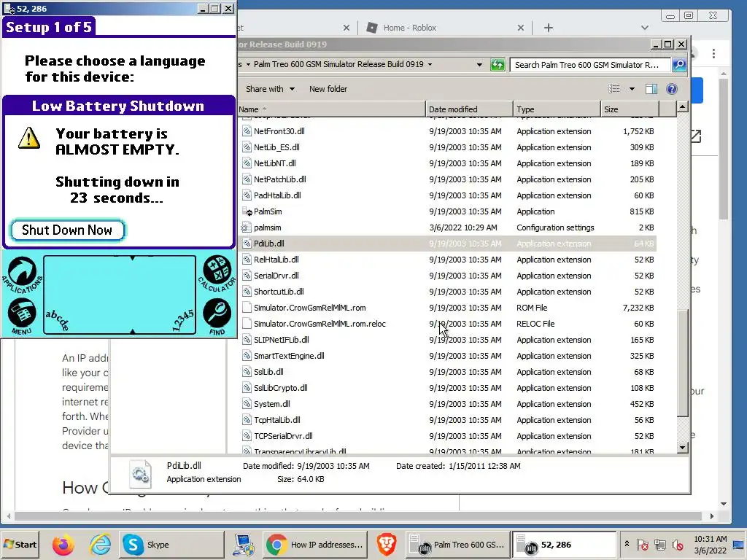Select TCPSerialDrvr.dll file

coord(283,436)
